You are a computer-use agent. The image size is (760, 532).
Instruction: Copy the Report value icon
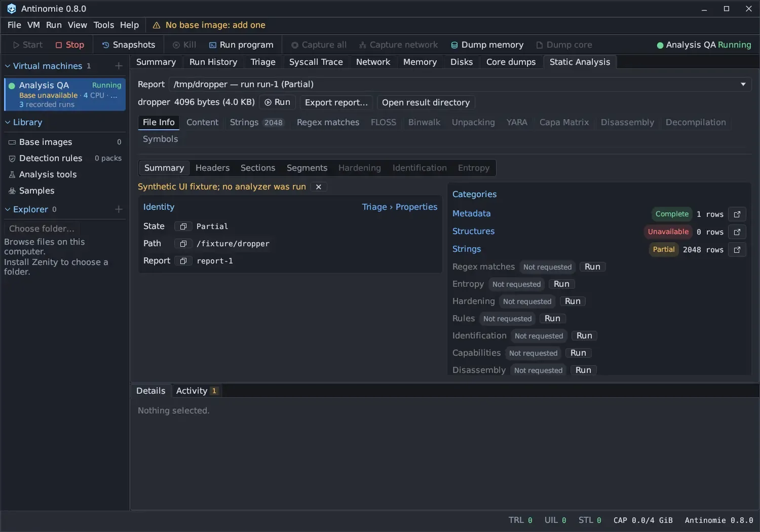183,261
